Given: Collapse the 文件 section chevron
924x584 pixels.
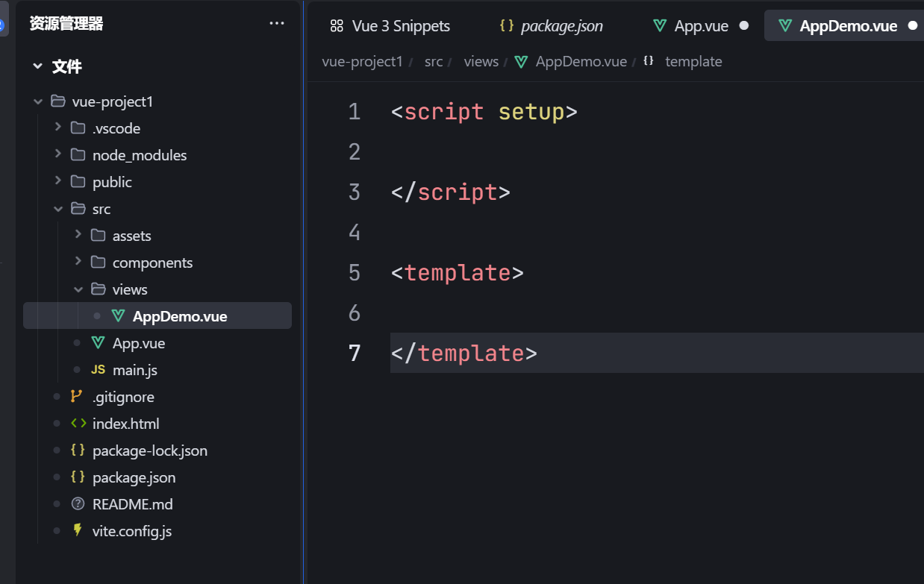Looking at the screenshot, I should pos(37,66).
